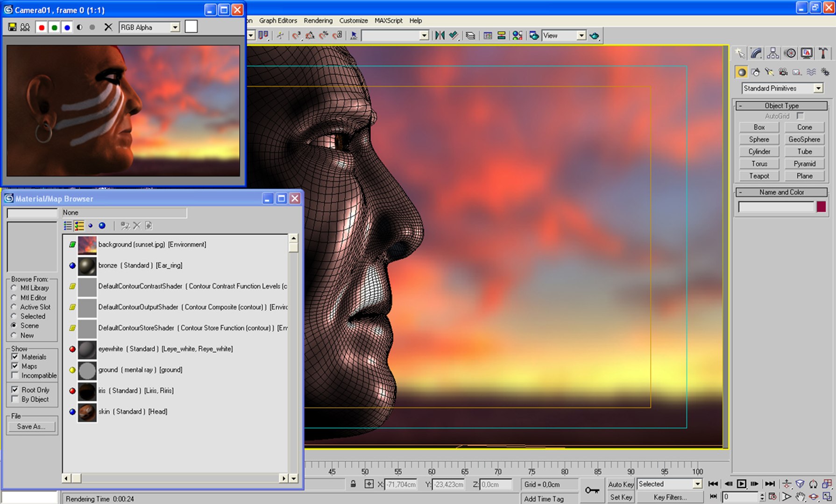Image resolution: width=836 pixels, height=504 pixels.
Task: Click the Cameras category icon in Create panel
Action: click(x=783, y=72)
